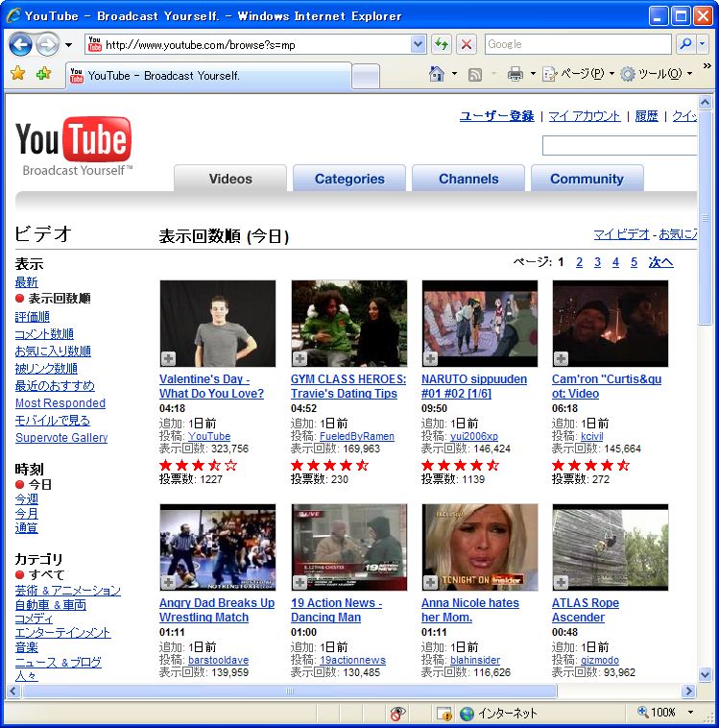The width and height of the screenshot is (719, 728).
Task: Open the マイ アカウント link
Action: (x=585, y=115)
